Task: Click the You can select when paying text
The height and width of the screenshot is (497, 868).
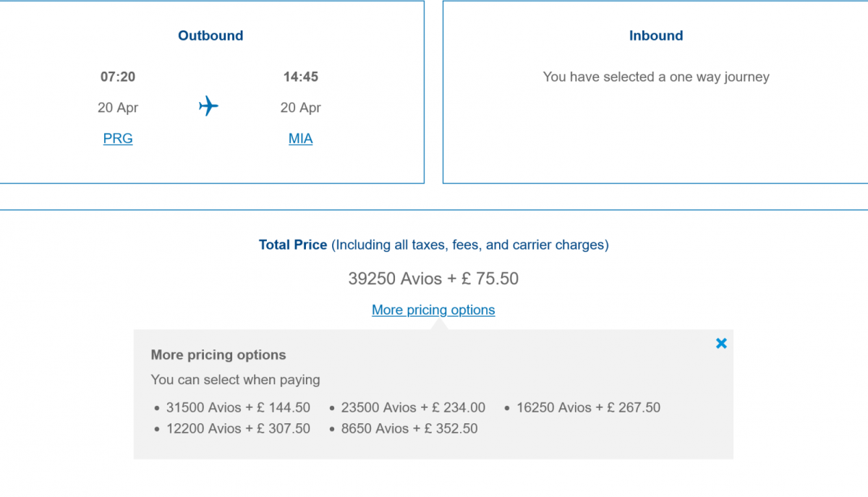Action: (235, 380)
